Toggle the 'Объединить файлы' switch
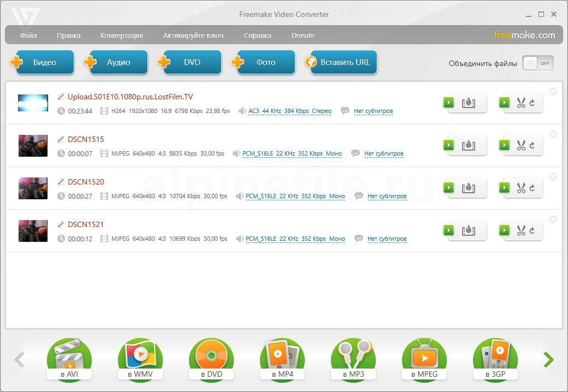Screen dimensions: 568x392 (x=537, y=63)
